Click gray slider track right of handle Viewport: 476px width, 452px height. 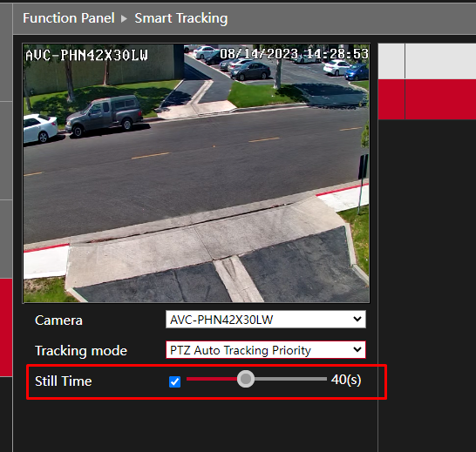tap(290, 379)
